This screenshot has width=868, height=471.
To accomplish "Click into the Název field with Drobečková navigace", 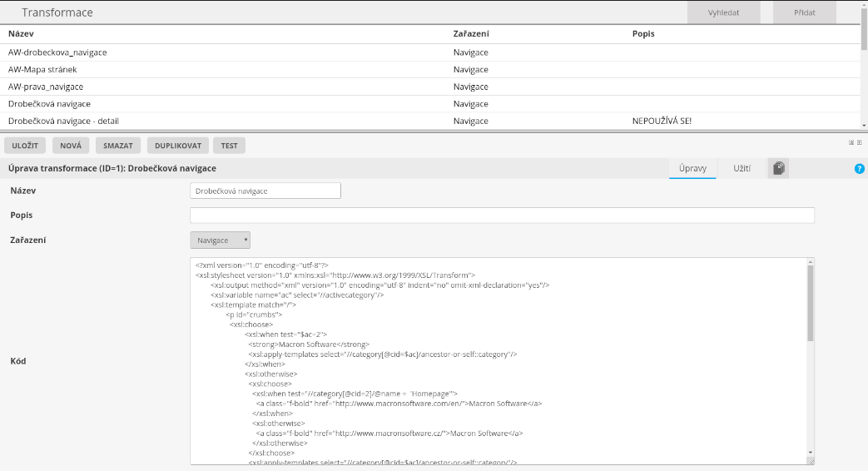I will [x=265, y=191].
